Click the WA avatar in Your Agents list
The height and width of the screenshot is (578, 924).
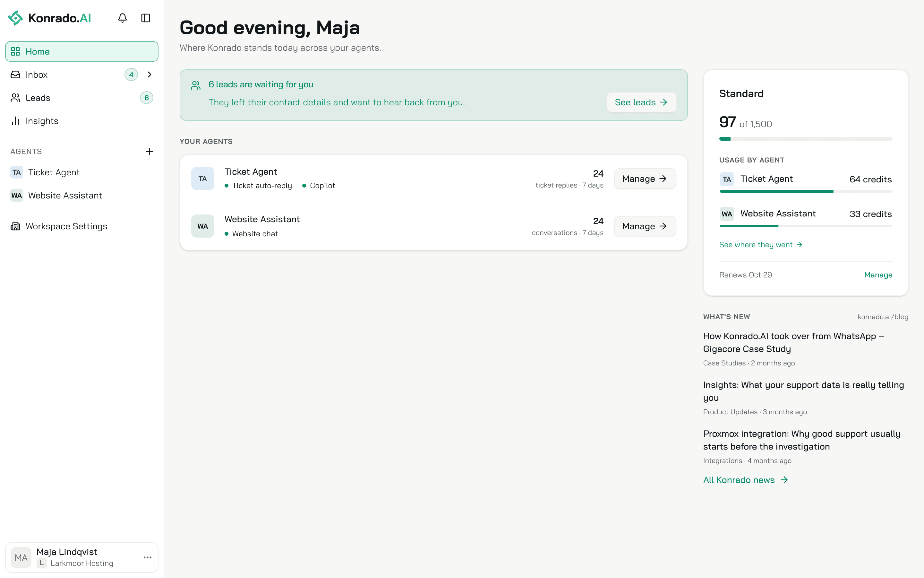coord(203,226)
